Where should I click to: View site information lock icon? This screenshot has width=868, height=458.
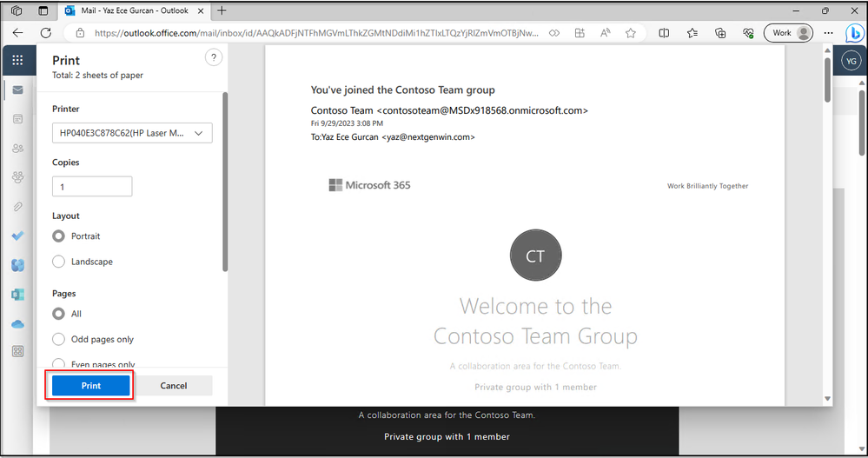80,33
